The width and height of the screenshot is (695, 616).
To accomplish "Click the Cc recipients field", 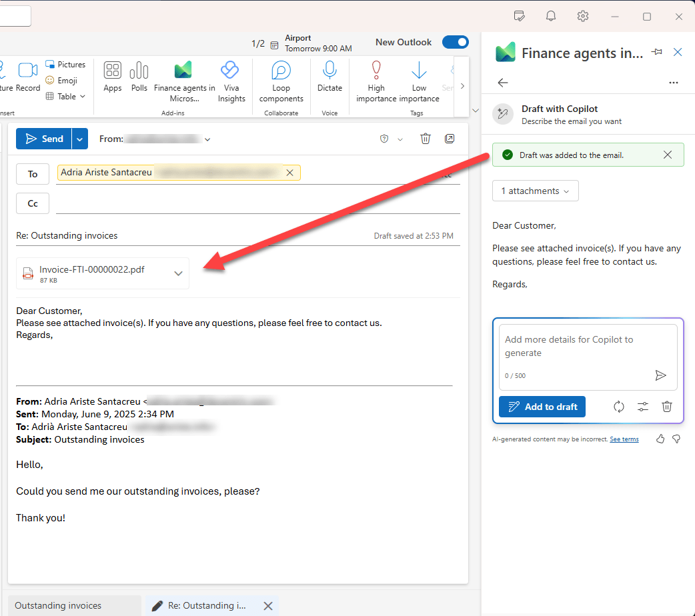I will [x=257, y=203].
